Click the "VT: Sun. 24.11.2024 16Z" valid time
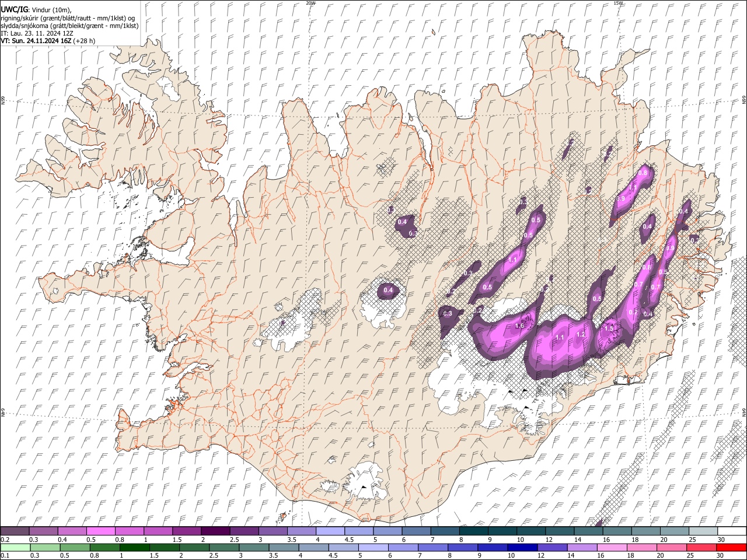Screen dimensions: 747x560 point(36,41)
